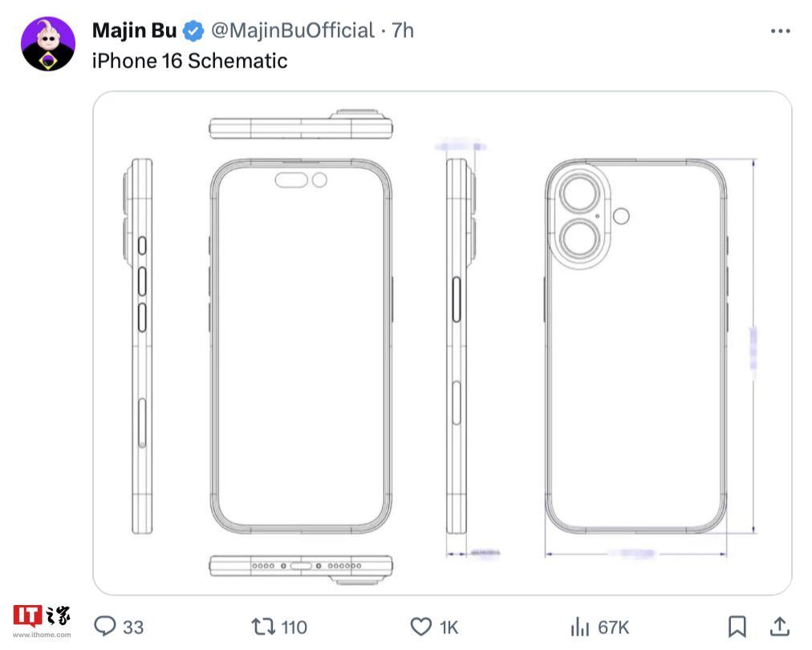Toggle the bookmark state of the tweet
The image size is (812, 650).
coord(736,628)
